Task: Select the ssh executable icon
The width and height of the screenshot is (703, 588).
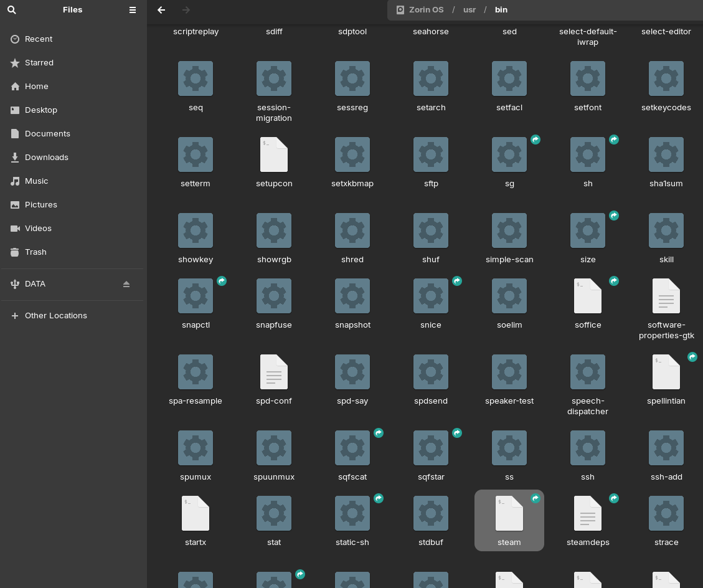Action: (x=588, y=448)
